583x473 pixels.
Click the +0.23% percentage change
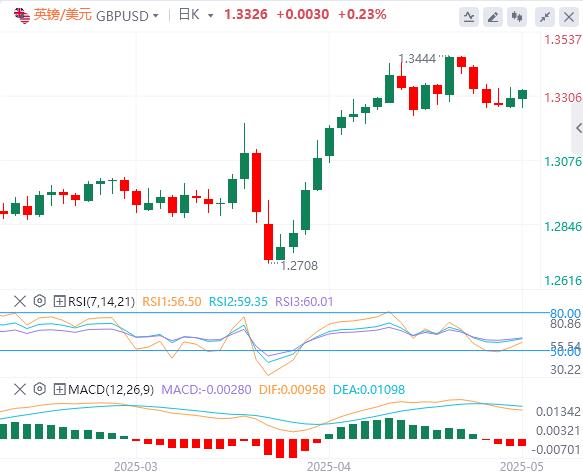click(362, 15)
